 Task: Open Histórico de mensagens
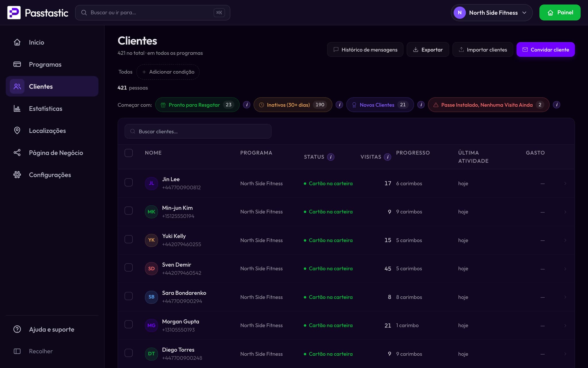point(365,49)
